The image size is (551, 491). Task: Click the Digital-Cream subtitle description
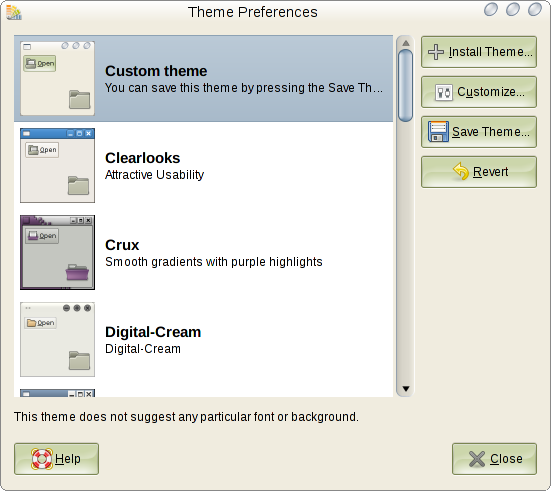(x=143, y=349)
